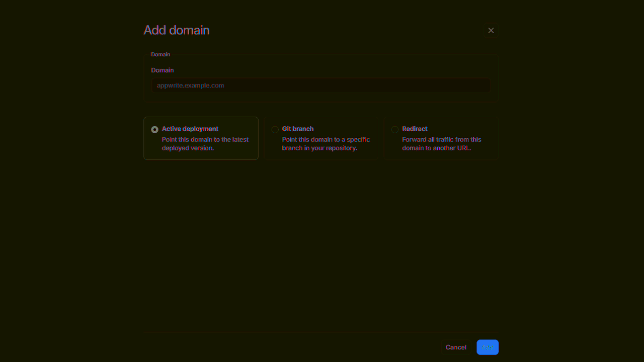Viewport: 644px width, 362px height.
Task: Click the X icon in the top corner
Action: [x=491, y=30]
